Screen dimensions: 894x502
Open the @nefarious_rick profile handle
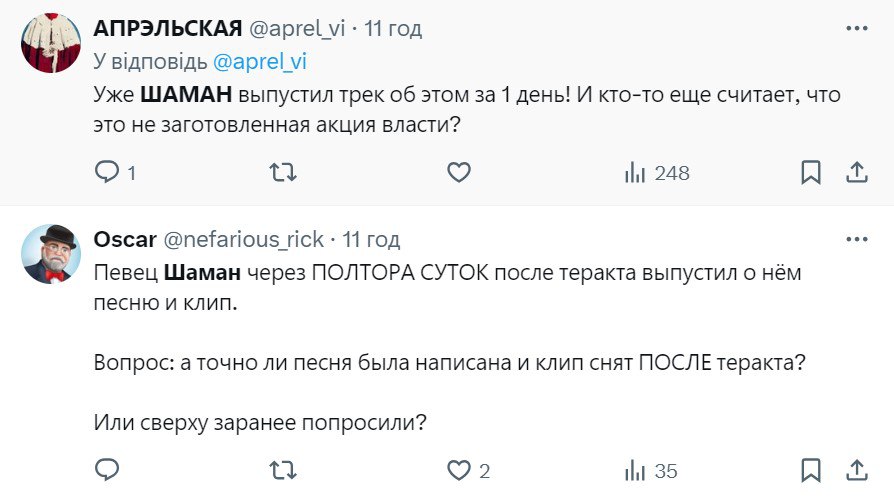tap(243, 239)
